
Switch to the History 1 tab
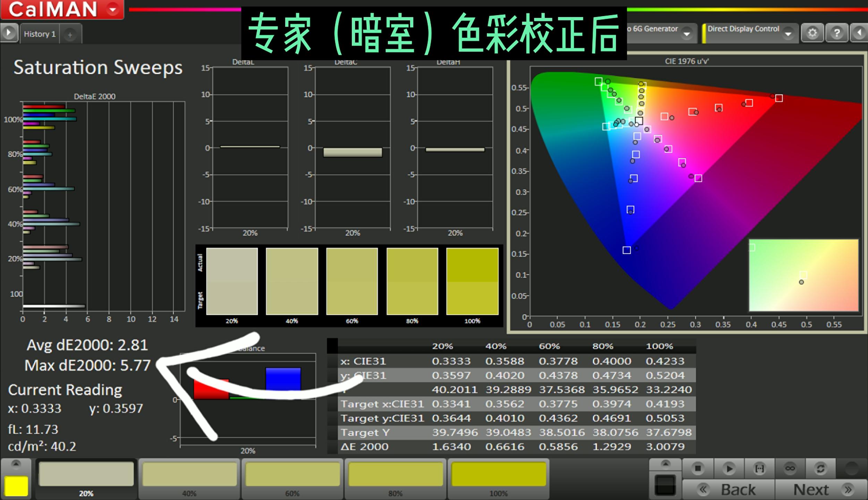click(x=39, y=34)
